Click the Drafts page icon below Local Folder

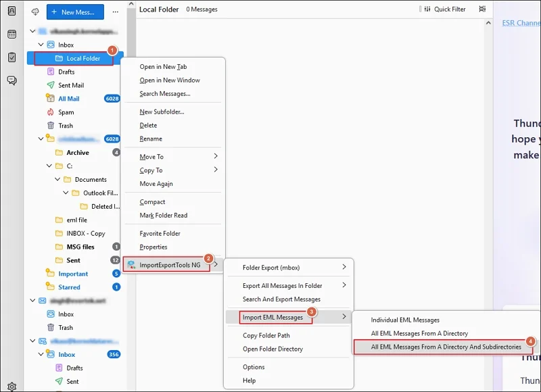point(50,72)
